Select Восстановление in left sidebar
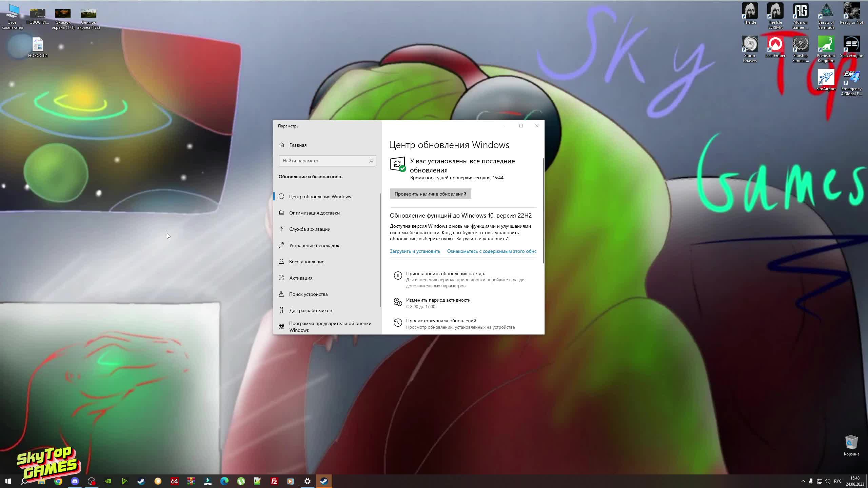 point(307,261)
